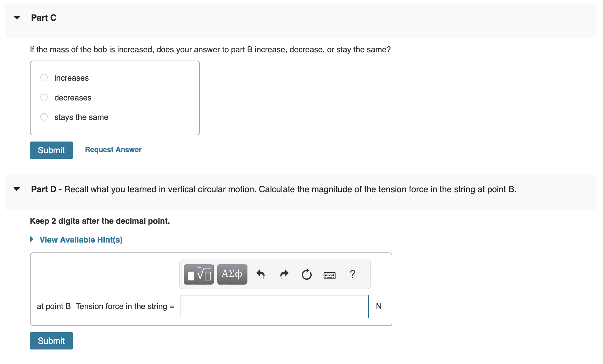This screenshot has height=364, width=603.
Task: Click the hint arrow icon next to View Available Hints
Action: tap(31, 239)
